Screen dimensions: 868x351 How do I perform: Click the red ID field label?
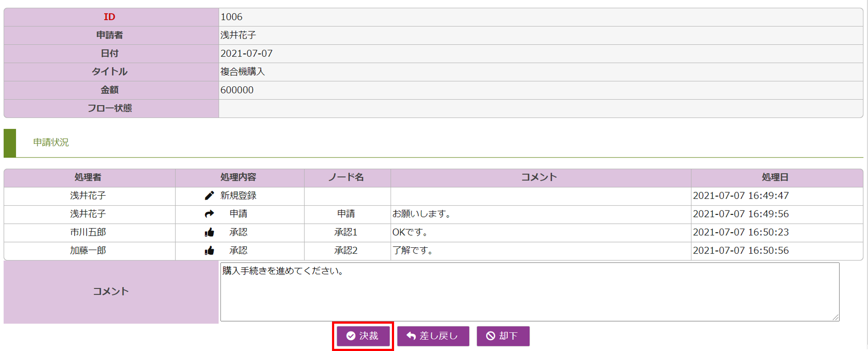coord(109,17)
